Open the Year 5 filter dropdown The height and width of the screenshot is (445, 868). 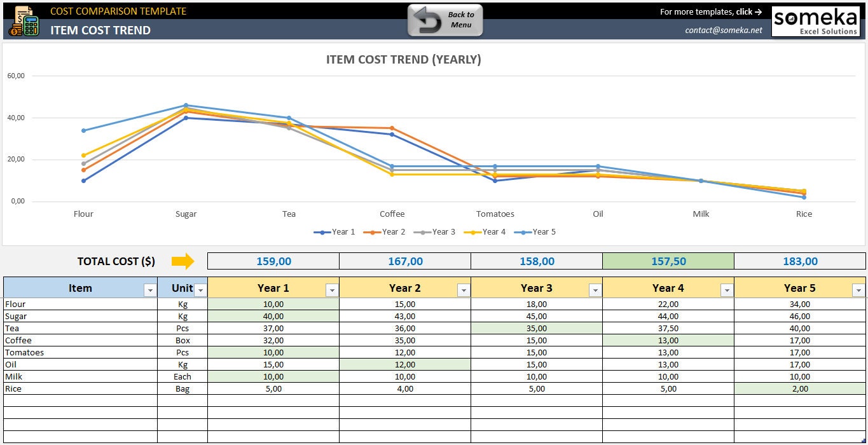pos(858,289)
